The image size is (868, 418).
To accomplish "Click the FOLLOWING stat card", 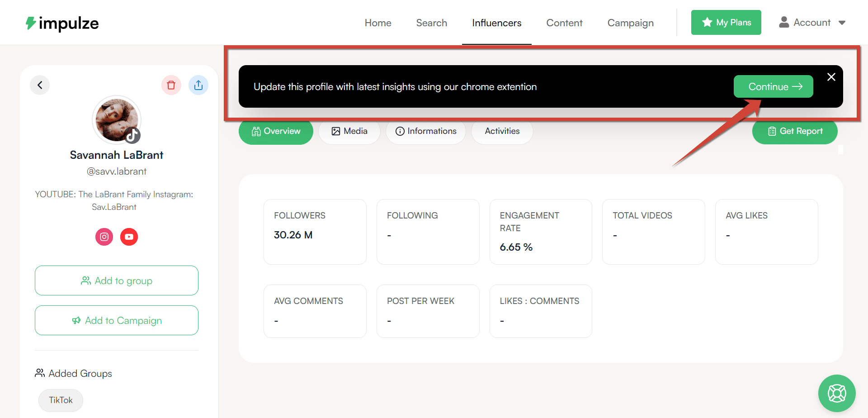I will click(428, 232).
